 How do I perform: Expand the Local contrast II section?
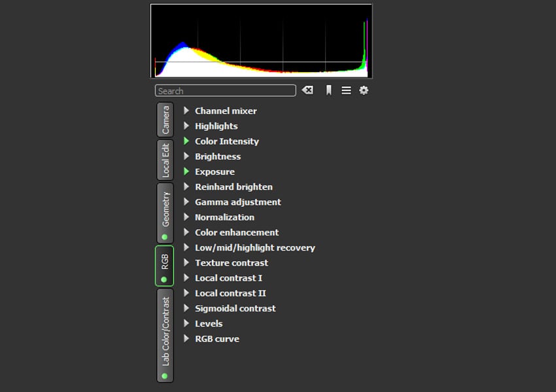[186, 293]
